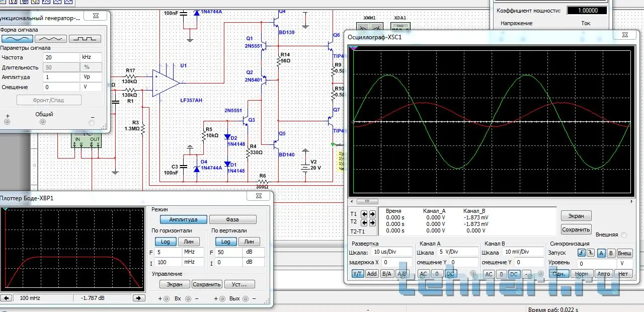Set Channel B coupling to AC
Screen dimensions: 644x312
(488, 274)
